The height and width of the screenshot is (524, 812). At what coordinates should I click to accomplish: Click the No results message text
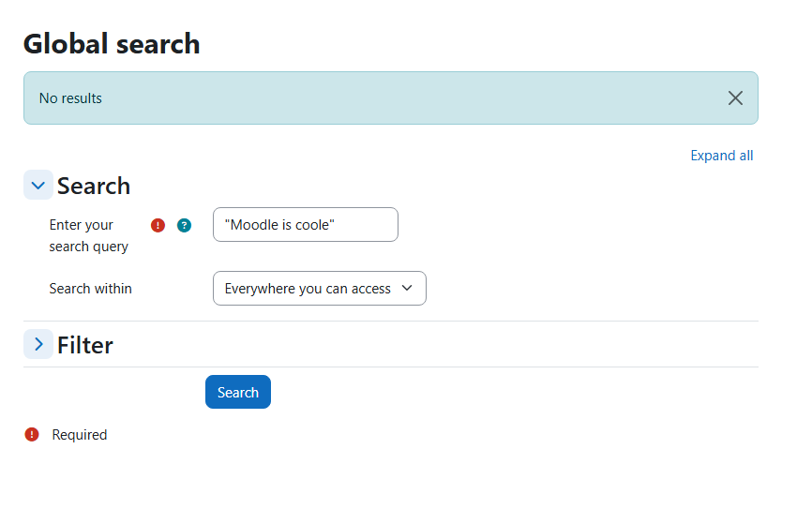(70, 98)
